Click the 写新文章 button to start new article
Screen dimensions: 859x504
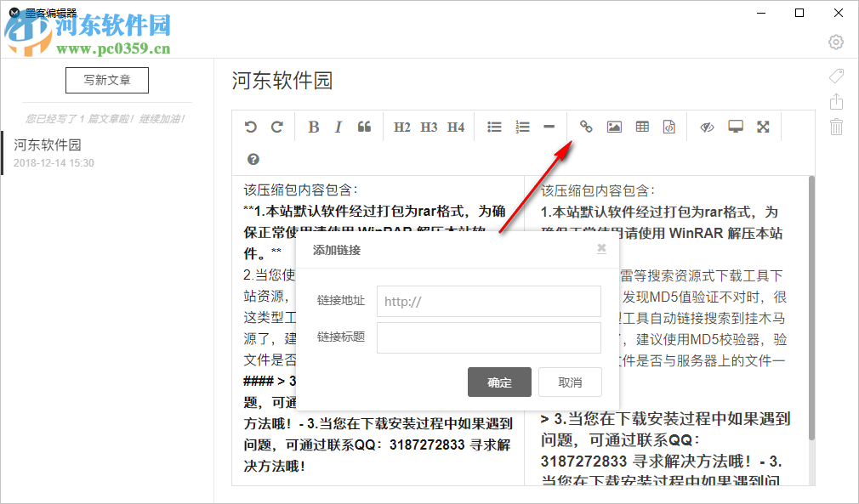pyautogui.click(x=106, y=80)
